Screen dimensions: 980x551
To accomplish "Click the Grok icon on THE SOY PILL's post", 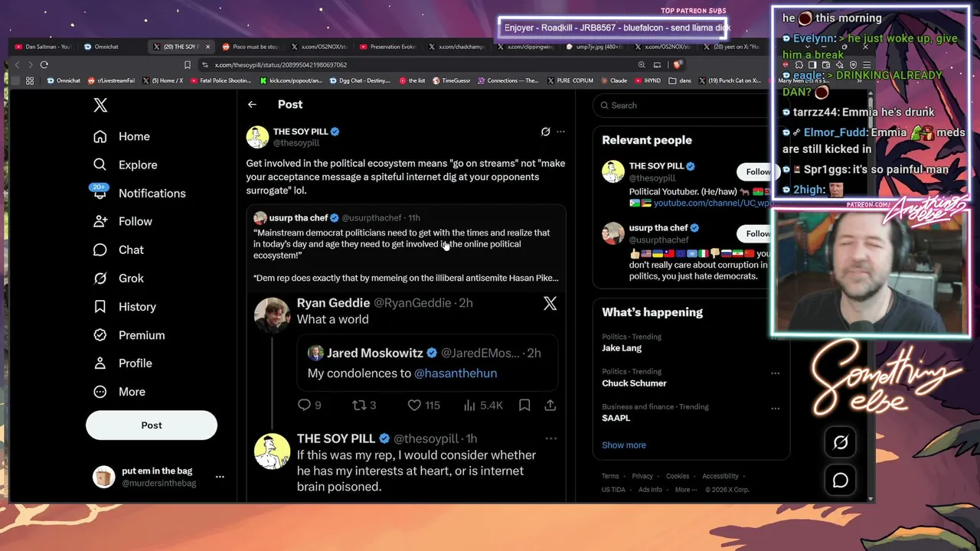I will pyautogui.click(x=545, y=132).
